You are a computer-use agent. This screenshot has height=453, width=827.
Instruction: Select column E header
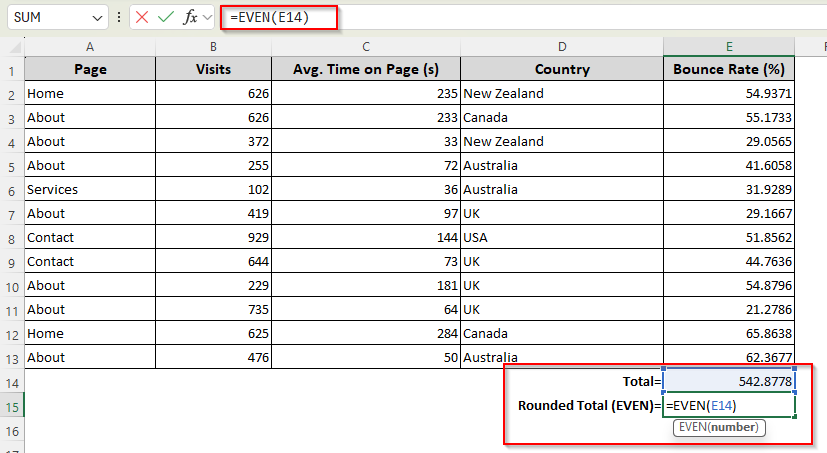729,47
